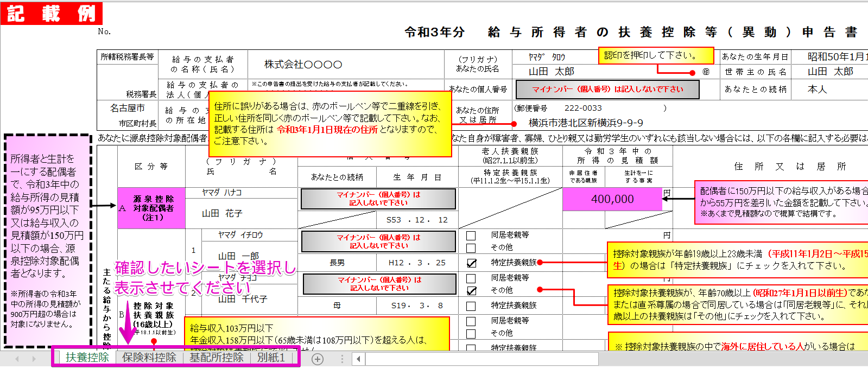Screen dimensions: 868x369
Task: Toggle 同居老親等 checkbox in 山田 一郎 row
Action: 471,236
